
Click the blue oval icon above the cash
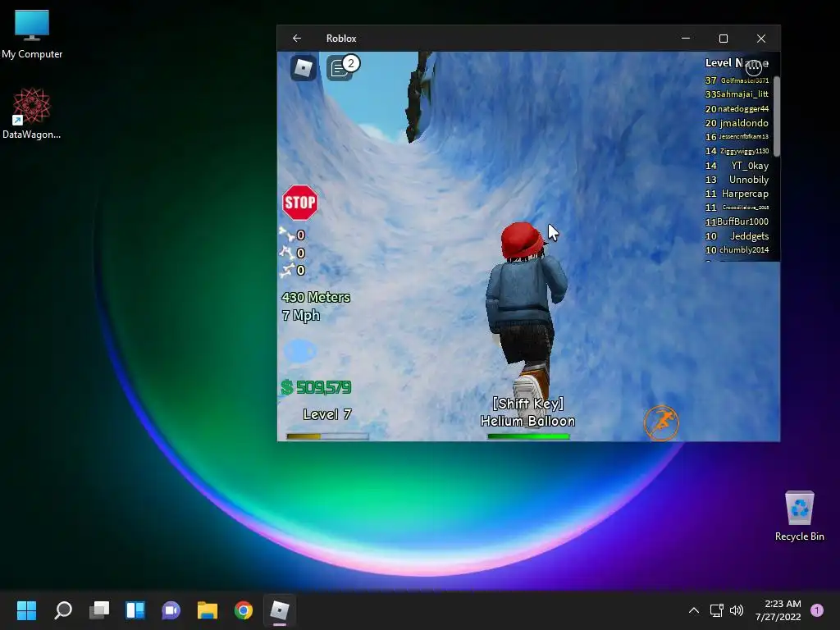click(x=300, y=351)
